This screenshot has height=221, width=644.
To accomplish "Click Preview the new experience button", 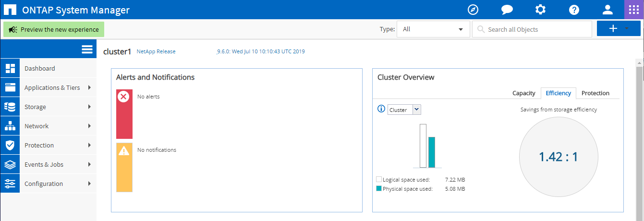I will pos(54,29).
